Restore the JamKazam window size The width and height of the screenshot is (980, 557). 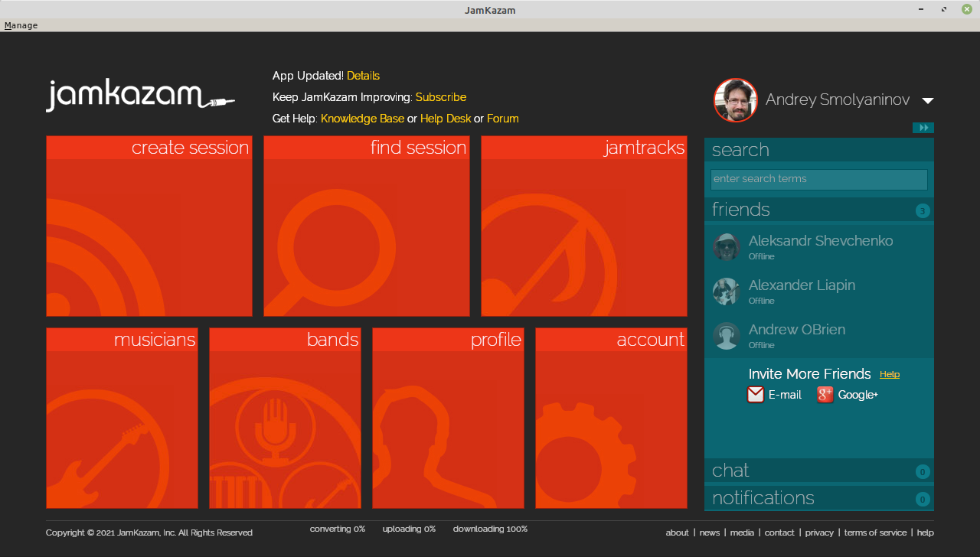(x=944, y=9)
